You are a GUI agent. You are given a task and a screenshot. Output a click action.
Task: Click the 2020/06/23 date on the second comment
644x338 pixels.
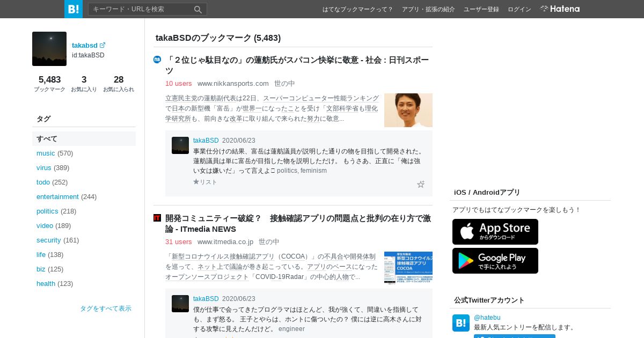(239, 299)
